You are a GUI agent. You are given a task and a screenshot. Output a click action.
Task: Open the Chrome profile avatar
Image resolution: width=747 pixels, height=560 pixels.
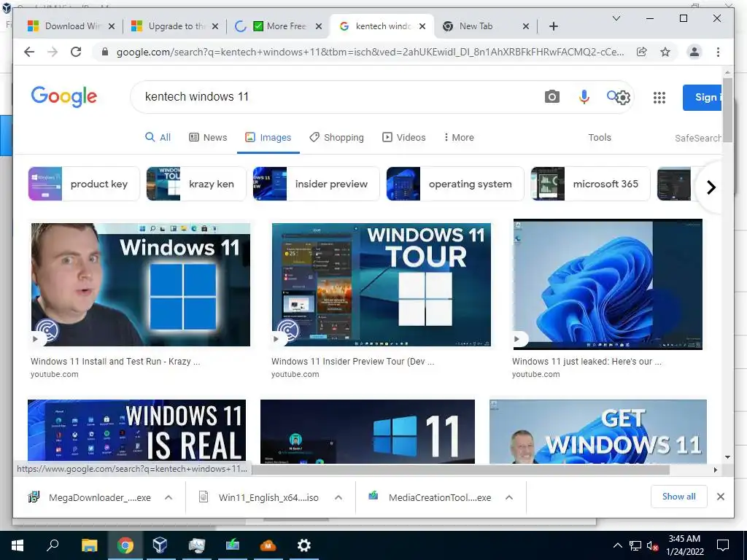694,52
